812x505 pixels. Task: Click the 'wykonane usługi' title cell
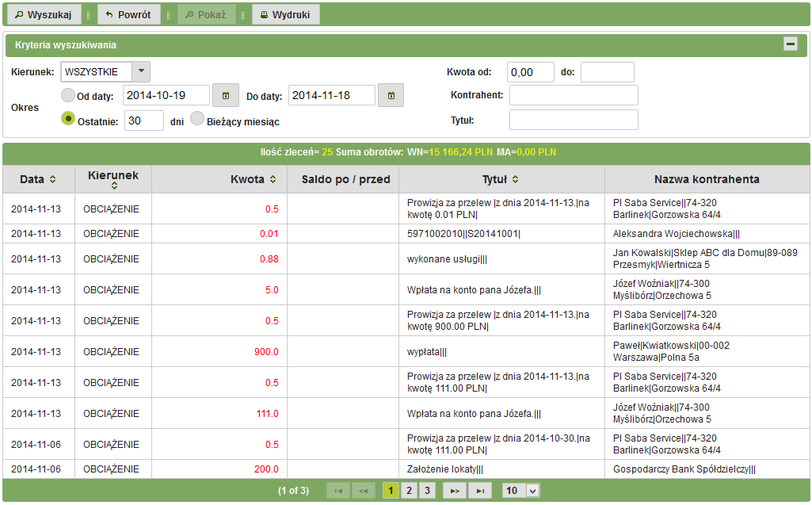point(501,258)
